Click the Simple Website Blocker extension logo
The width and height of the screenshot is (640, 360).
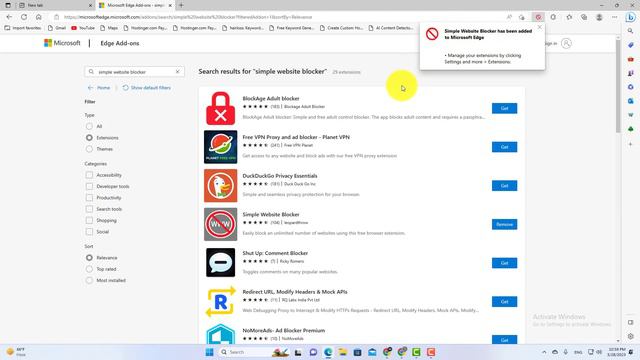point(220,224)
